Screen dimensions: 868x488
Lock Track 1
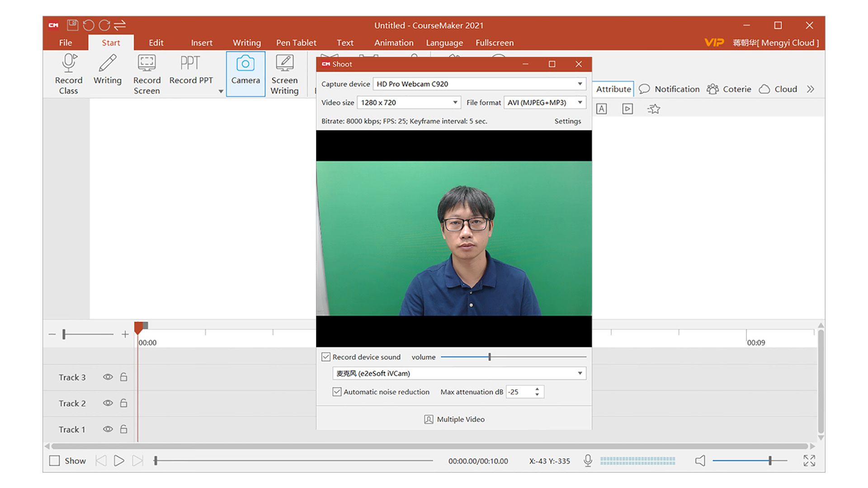click(123, 429)
